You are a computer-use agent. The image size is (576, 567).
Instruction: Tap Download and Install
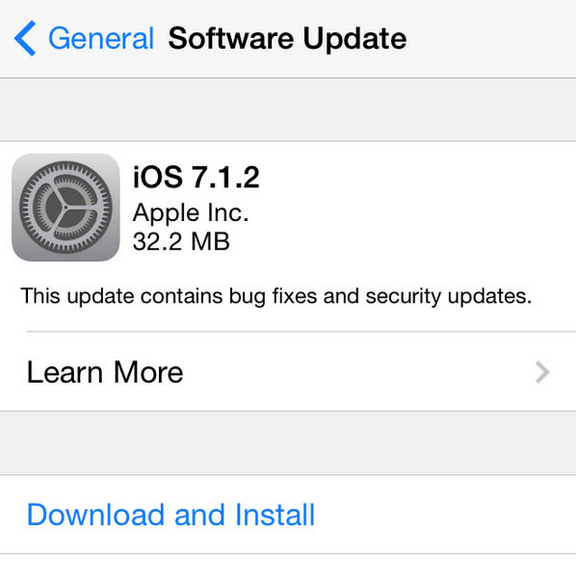(288, 514)
